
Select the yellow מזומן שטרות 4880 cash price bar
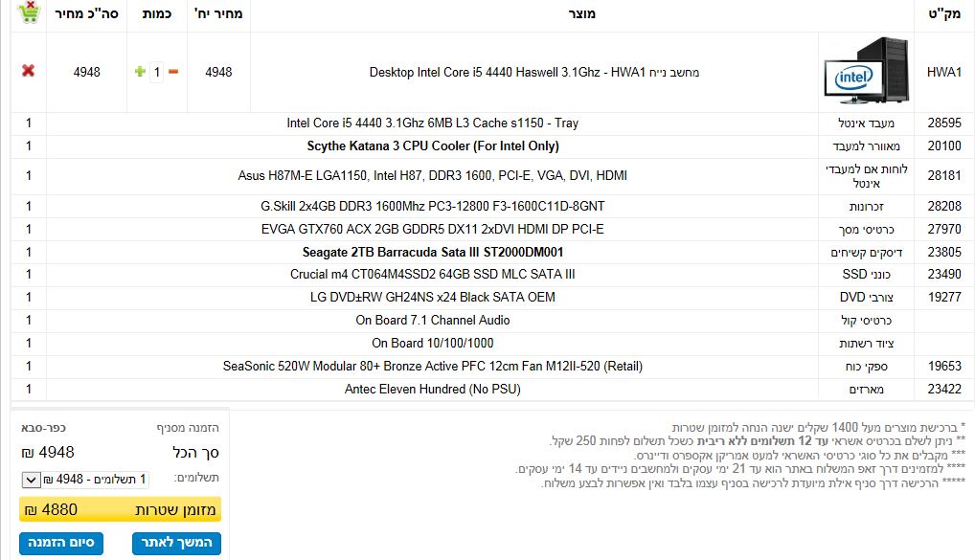(120, 510)
